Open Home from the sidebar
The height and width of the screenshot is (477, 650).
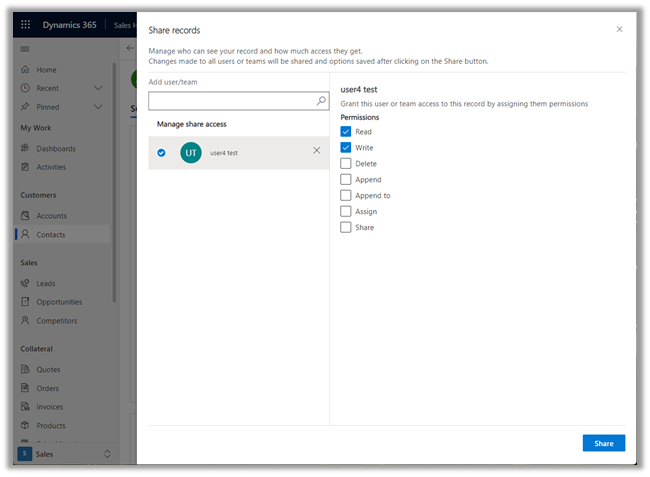[x=46, y=70]
